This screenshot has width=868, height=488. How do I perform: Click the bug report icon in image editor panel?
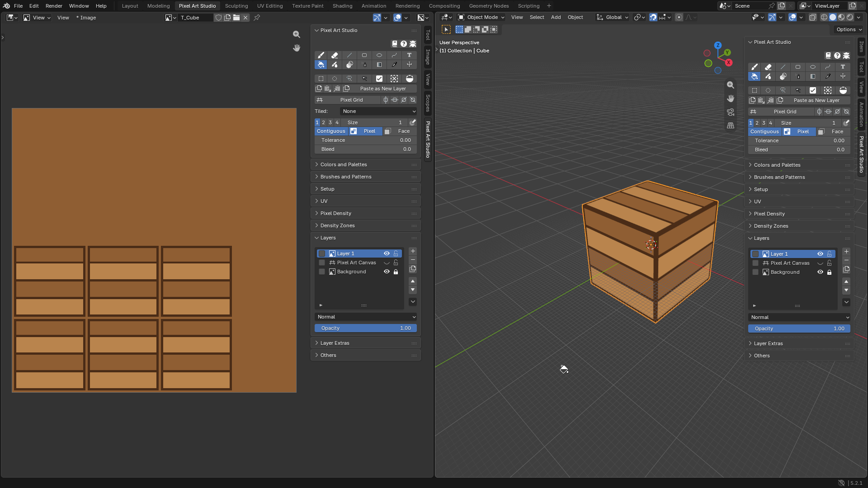[x=413, y=44]
